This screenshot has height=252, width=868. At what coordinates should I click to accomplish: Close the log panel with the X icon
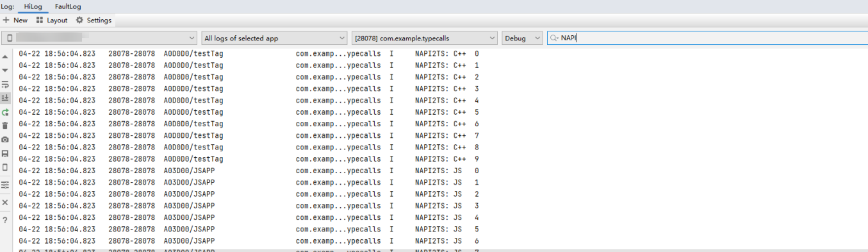click(5, 203)
